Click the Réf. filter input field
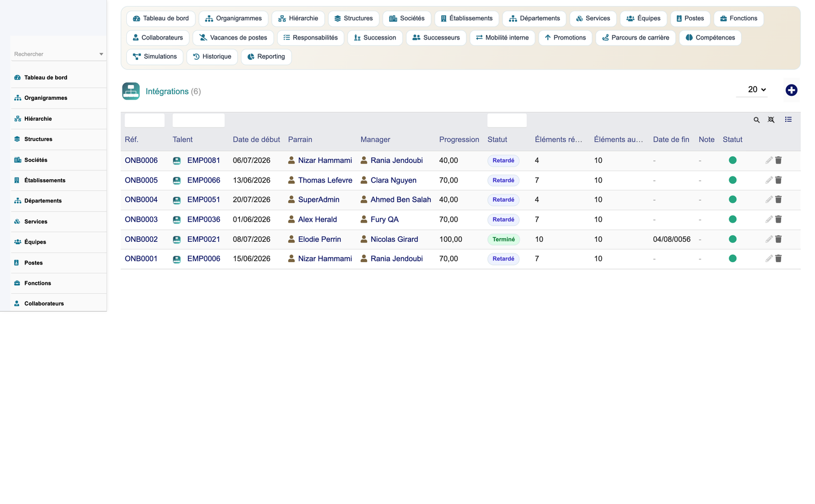 144,120
